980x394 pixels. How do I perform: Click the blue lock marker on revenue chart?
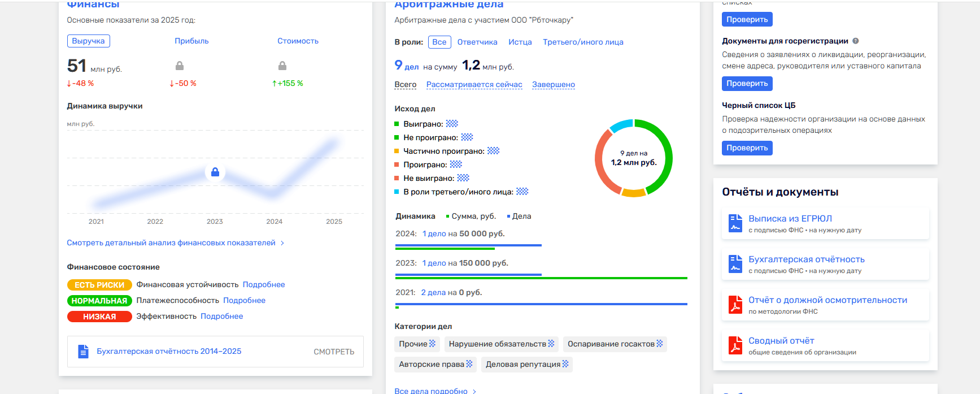pos(215,172)
